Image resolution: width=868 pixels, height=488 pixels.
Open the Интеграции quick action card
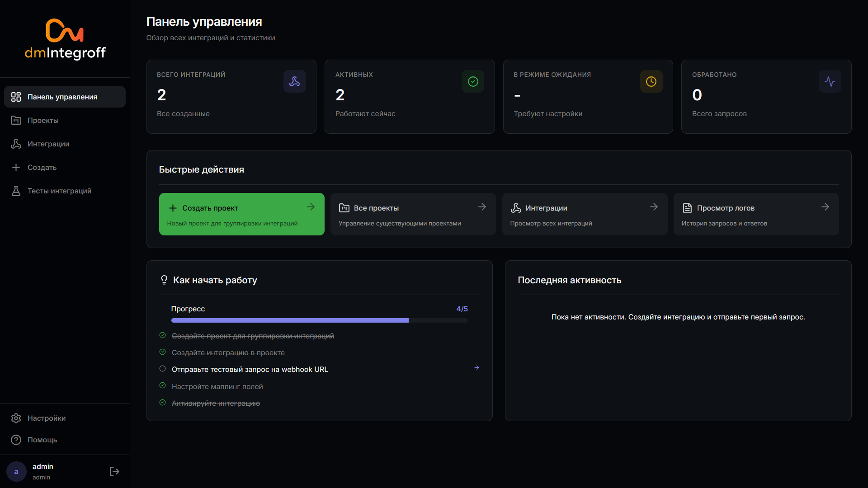(x=584, y=214)
